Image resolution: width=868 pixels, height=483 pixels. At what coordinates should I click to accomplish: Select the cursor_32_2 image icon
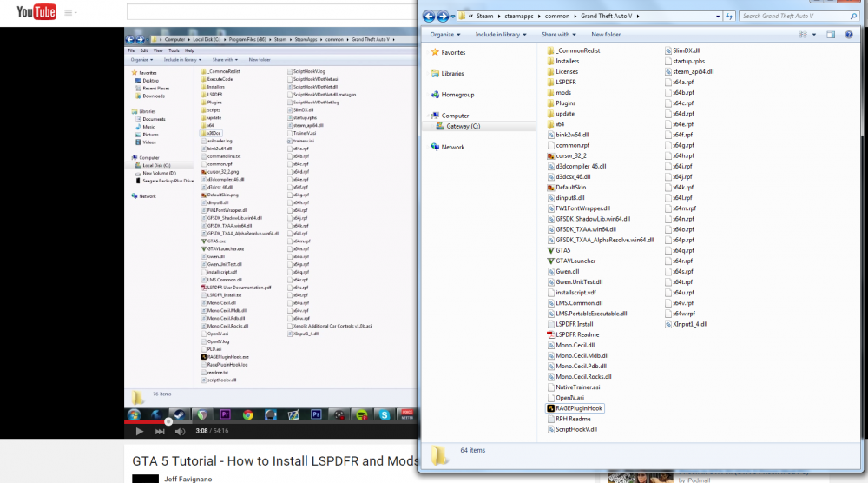(550, 155)
